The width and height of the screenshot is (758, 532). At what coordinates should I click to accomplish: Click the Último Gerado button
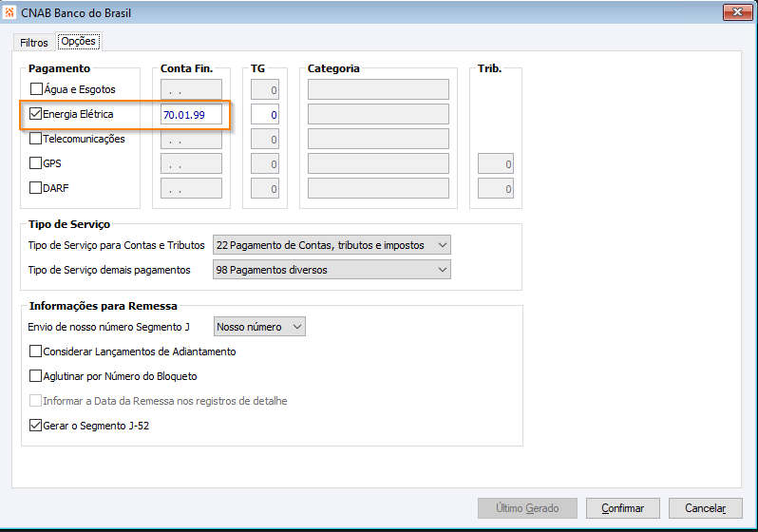(x=527, y=508)
